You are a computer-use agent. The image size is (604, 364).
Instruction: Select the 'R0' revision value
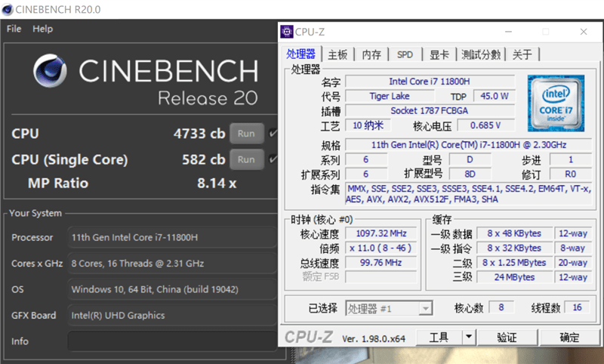571,174
